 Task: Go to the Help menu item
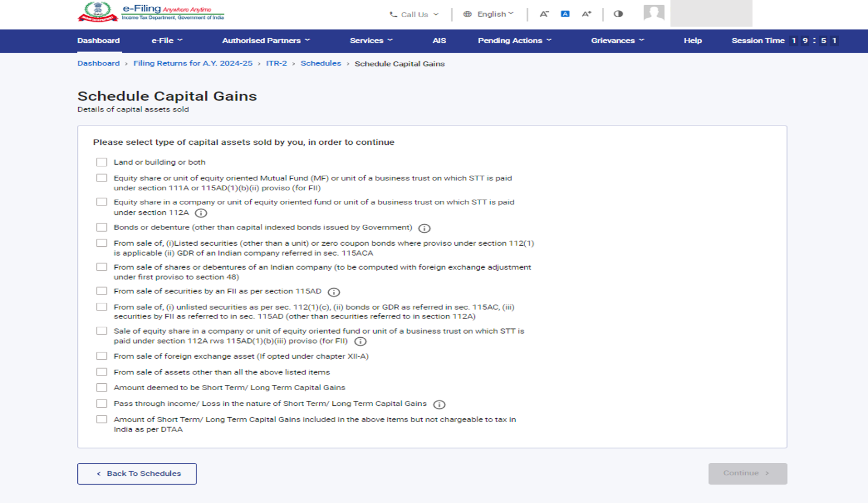[692, 40]
